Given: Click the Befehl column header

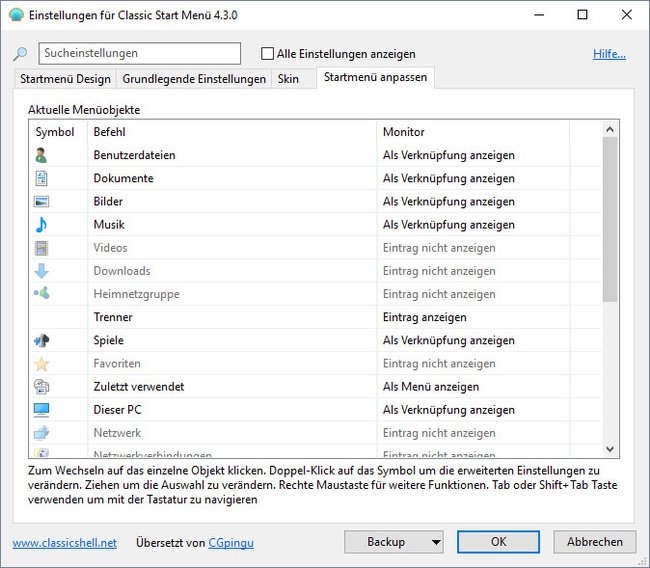Looking at the screenshot, I should [232, 132].
